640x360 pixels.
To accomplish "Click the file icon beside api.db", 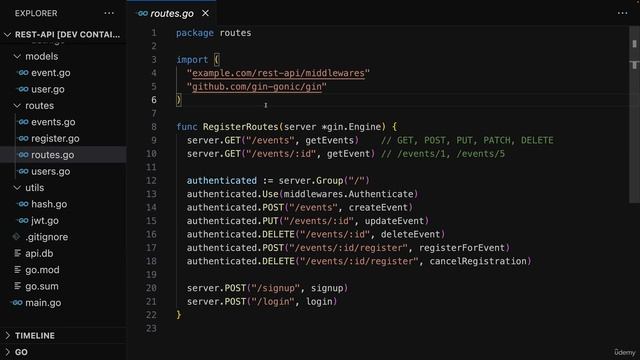I will coord(17,253).
